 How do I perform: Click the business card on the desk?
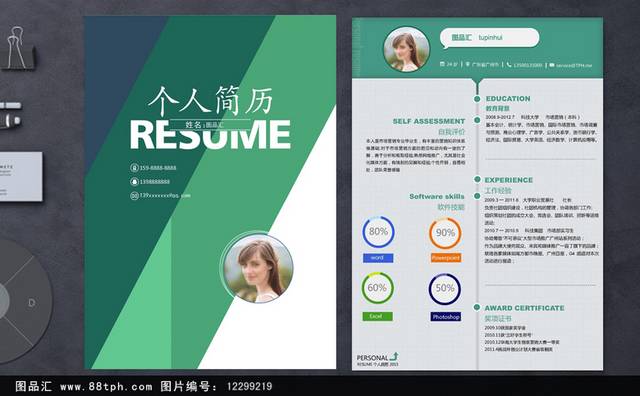click(x=21, y=176)
